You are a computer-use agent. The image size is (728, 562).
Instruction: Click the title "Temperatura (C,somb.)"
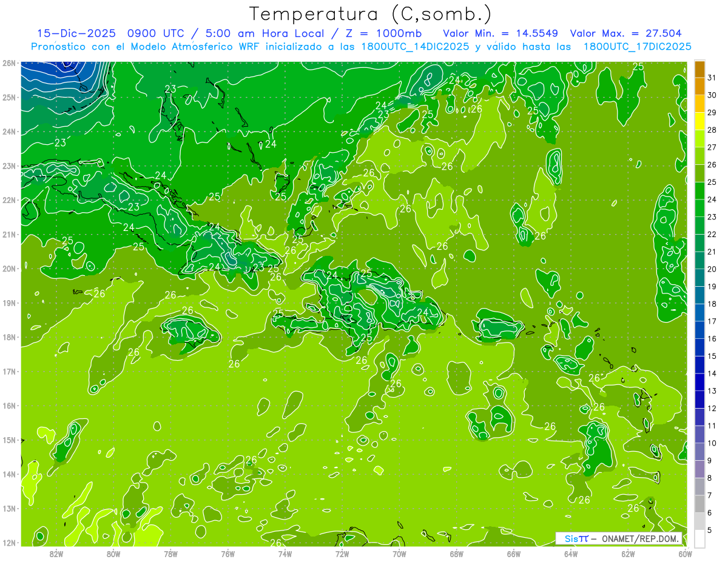tap(371, 15)
